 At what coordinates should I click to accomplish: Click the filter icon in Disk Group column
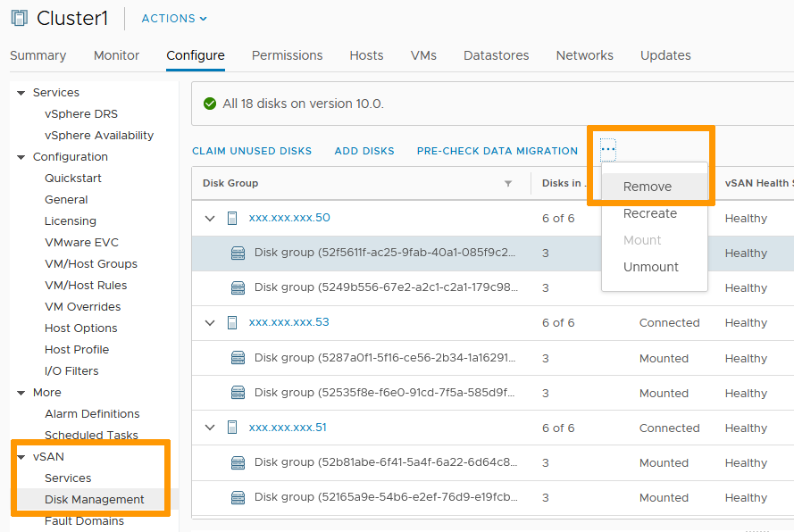[x=508, y=183]
